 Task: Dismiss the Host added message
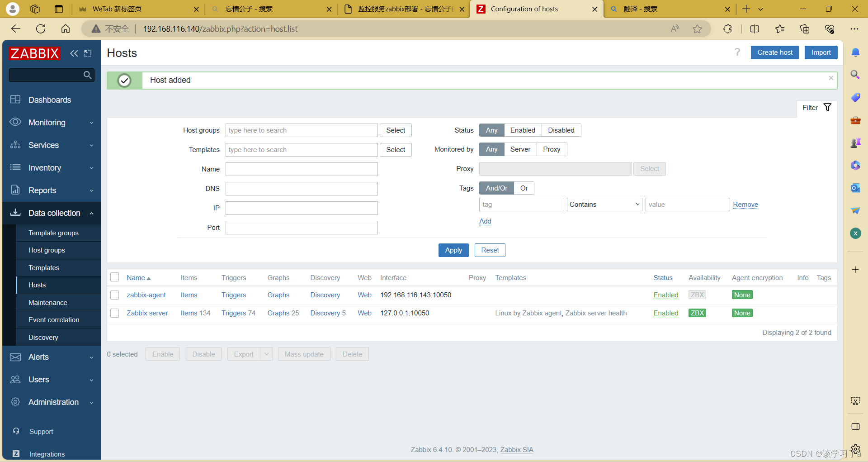pos(831,78)
